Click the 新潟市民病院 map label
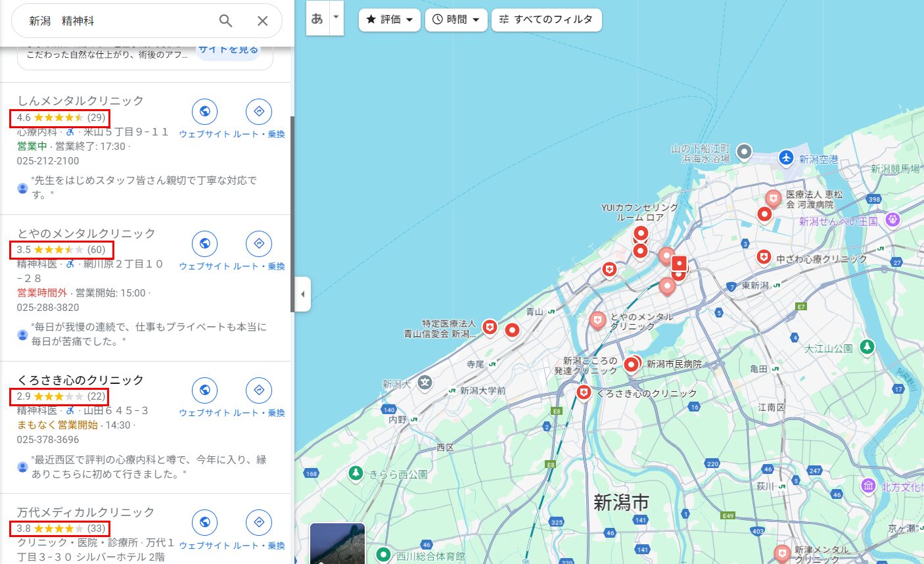Viewport: 924px width, 564px height. (x=674, y=364)
